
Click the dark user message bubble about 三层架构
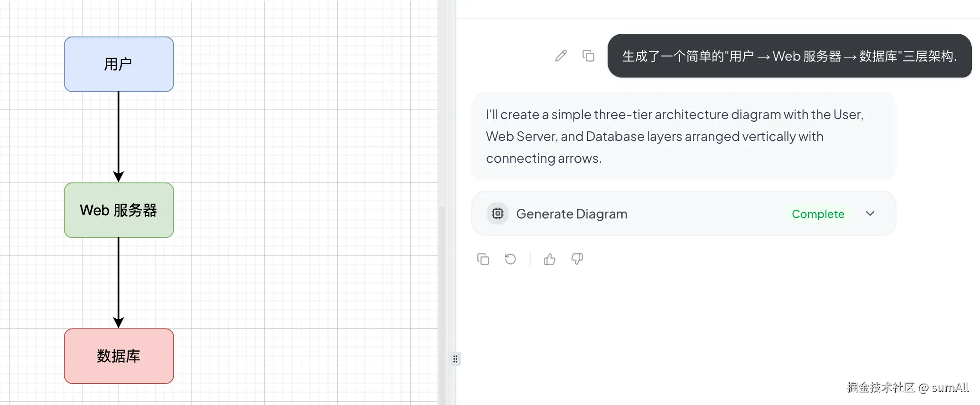point(789,56)
